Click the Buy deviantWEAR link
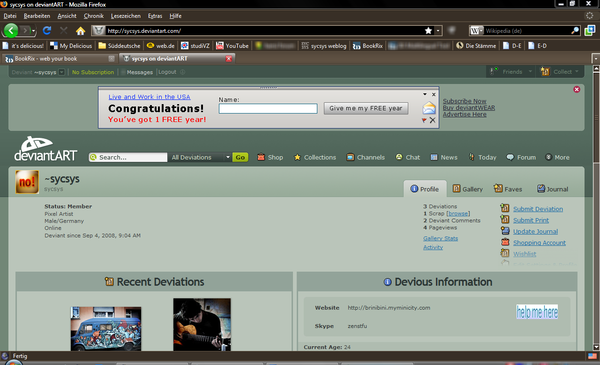This screenshot has height=365, width=600. (x=469, y=108)
